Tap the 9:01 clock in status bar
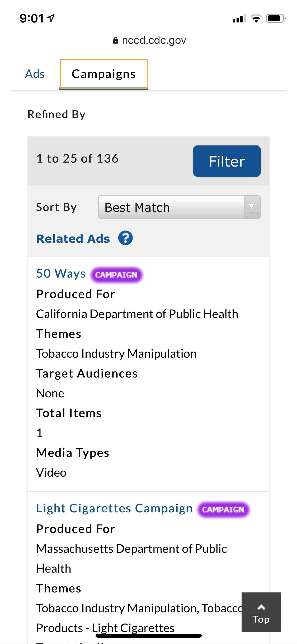Screen dimensions: 297x644 (32, 19)
